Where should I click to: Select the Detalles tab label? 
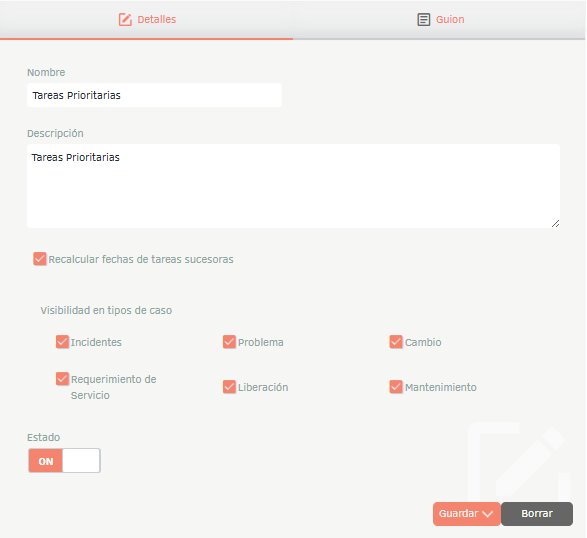click(x=156, y=19)
